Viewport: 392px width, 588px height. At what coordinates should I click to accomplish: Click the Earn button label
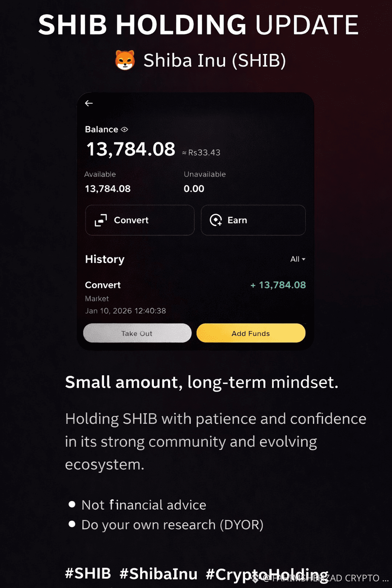[237, 220]
